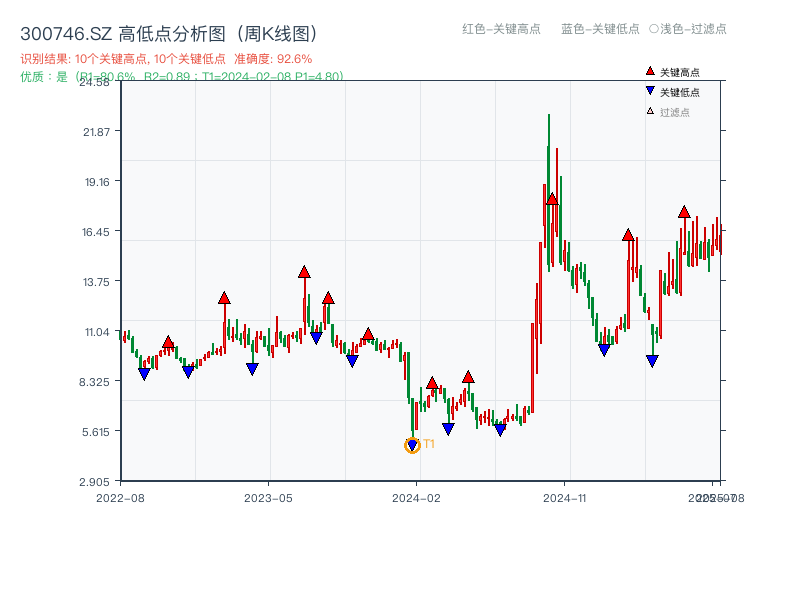This screenshot has width=800, height=600.
Task: Select the red high marker at the tallest 2024 peak
Action: 550,198
